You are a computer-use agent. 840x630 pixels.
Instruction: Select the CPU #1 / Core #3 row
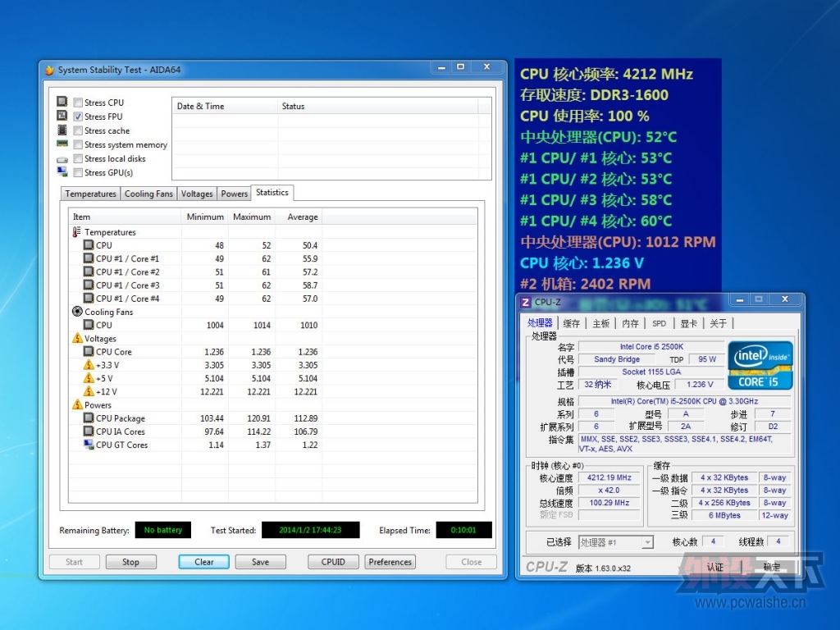(273, 285)
